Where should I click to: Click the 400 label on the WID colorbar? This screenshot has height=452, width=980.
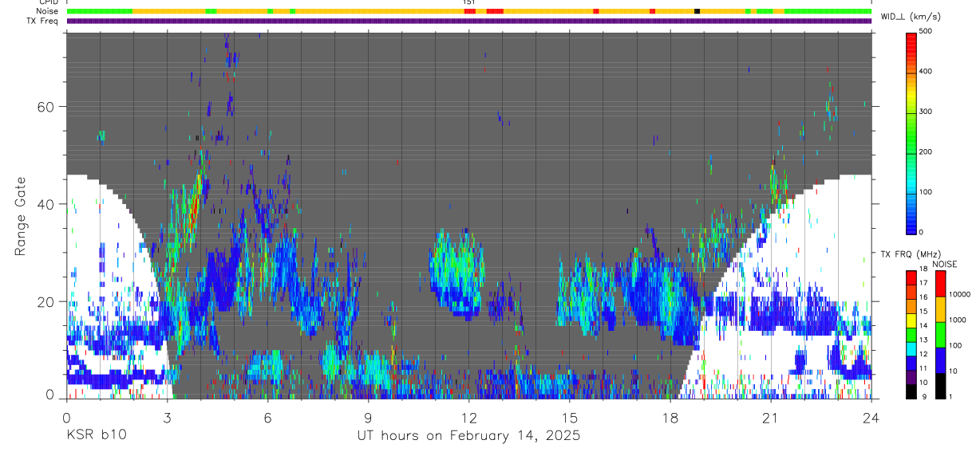tap(926, 71)
